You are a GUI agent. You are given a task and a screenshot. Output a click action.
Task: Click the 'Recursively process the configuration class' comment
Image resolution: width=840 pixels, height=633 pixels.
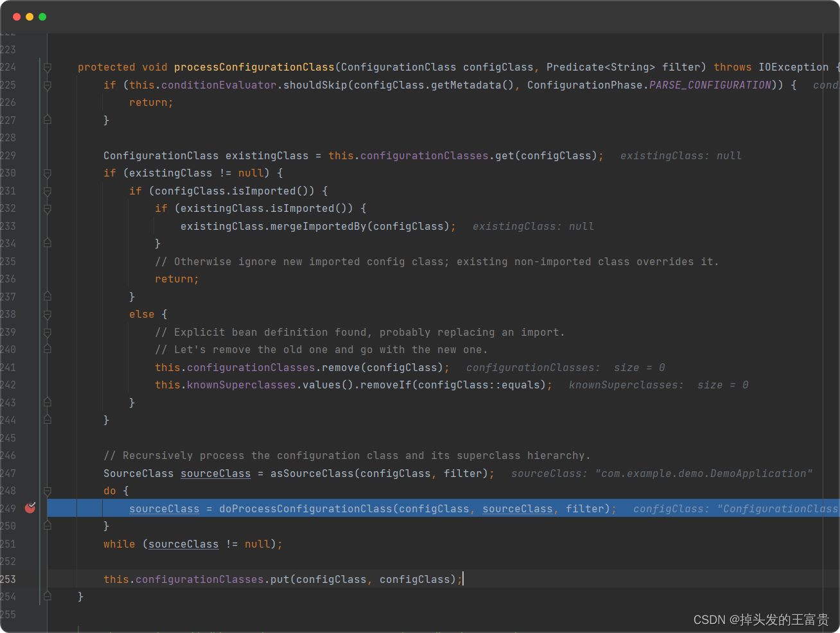click(x=347, y=456)
